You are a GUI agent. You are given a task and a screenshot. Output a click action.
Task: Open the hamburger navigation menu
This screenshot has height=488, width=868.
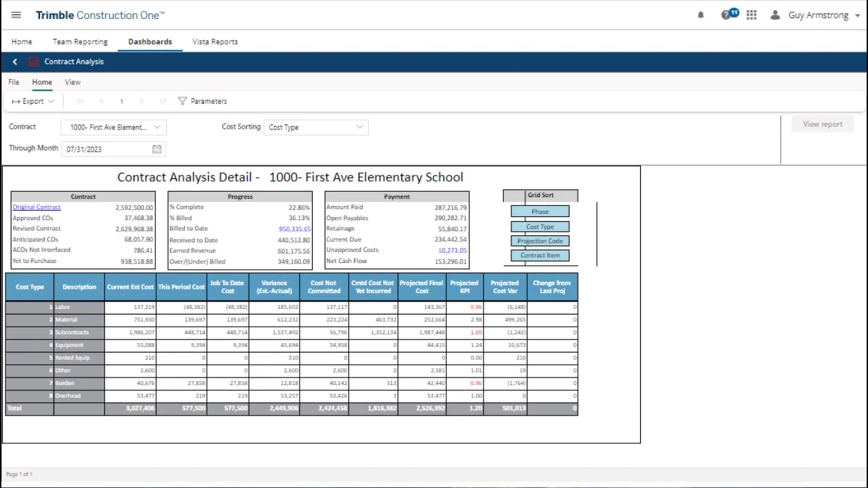coord(16,15)
